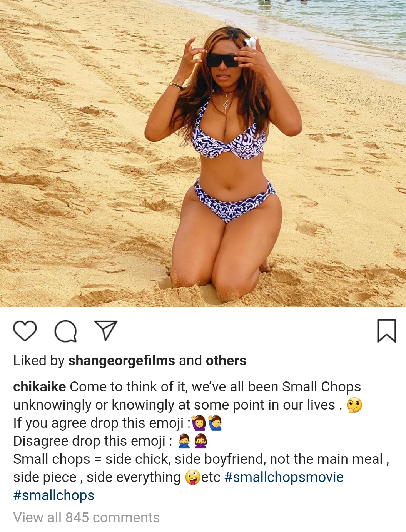Tap the beach photo of the post

coord(203,154)
